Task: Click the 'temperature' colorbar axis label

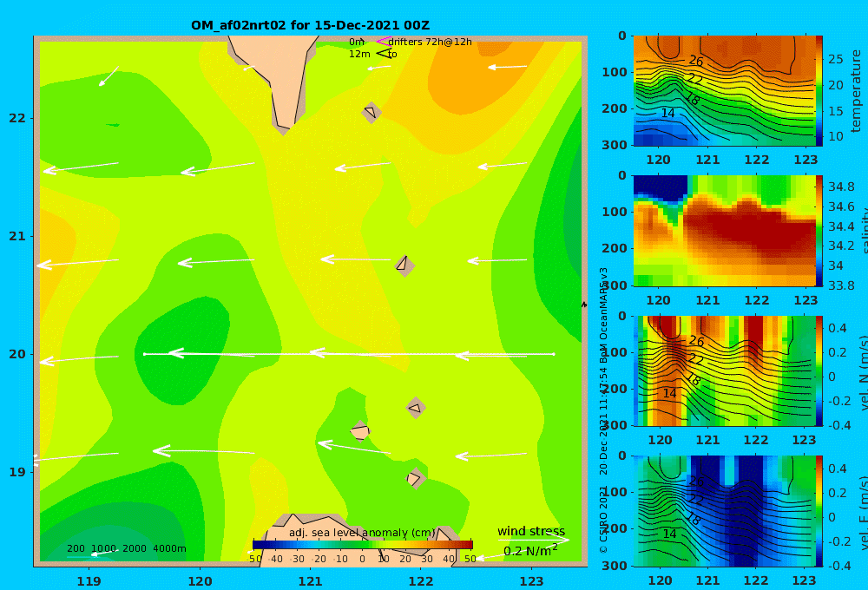Action: pos(856,91)
